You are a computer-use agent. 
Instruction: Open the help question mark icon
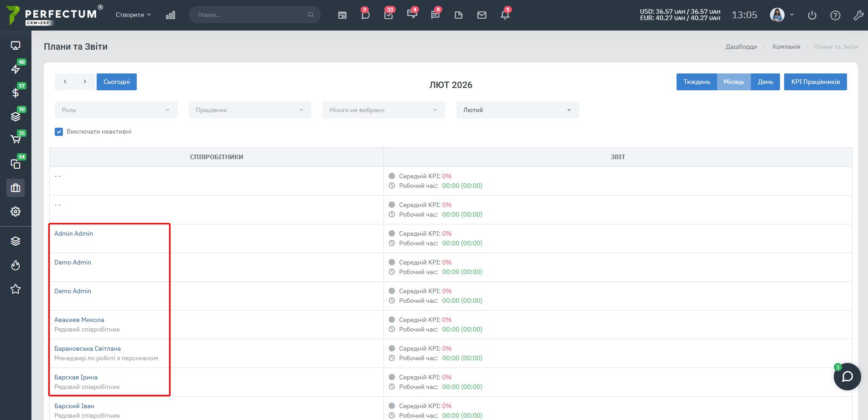835,15
